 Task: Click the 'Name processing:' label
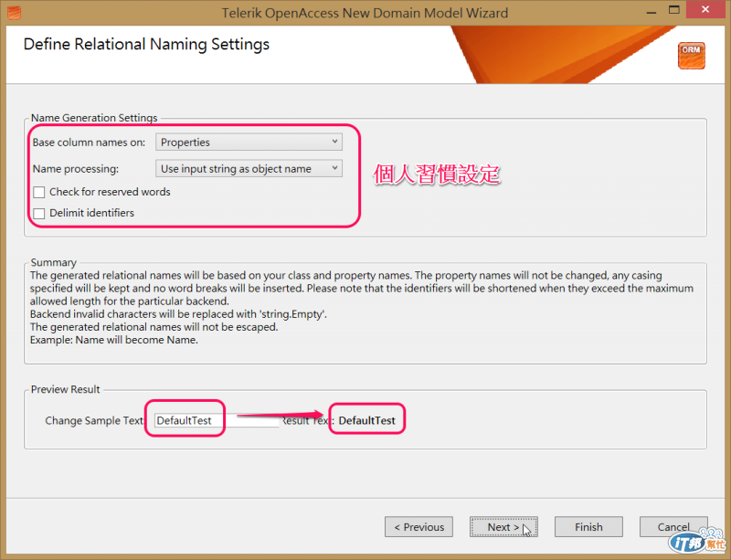(76, 169)
